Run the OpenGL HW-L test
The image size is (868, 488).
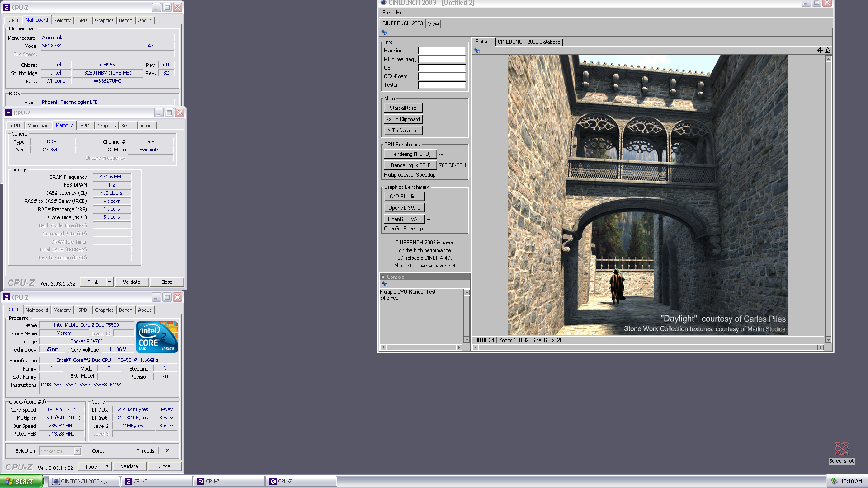coord(404,219)
